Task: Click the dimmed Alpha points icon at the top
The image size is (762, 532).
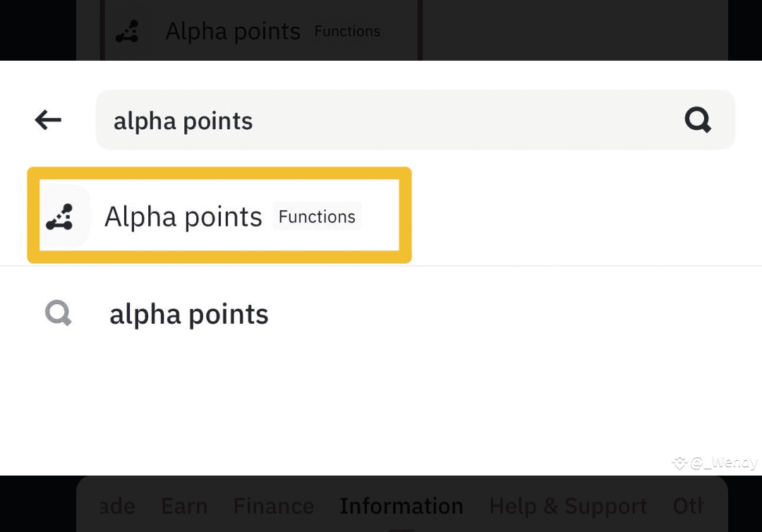Action: click(128, 31)
